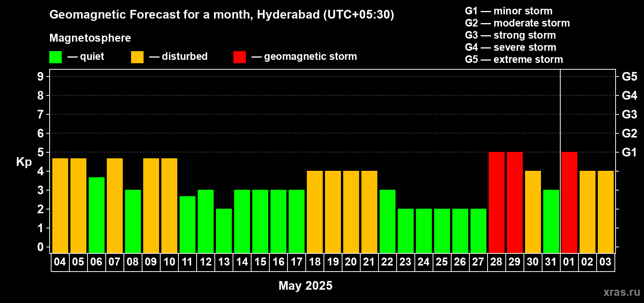
Task: Click the red bar for May 28
Action: tap(497, 203)
